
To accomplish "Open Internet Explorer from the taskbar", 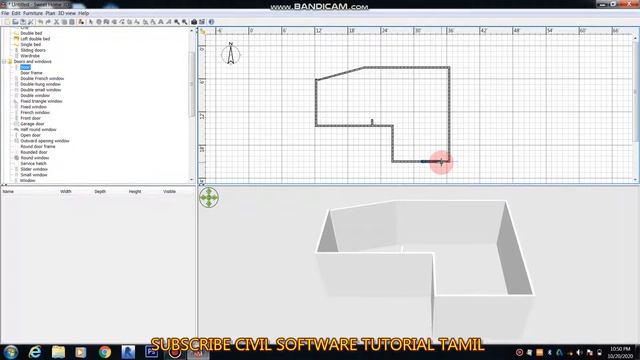I will click(35, 352).
